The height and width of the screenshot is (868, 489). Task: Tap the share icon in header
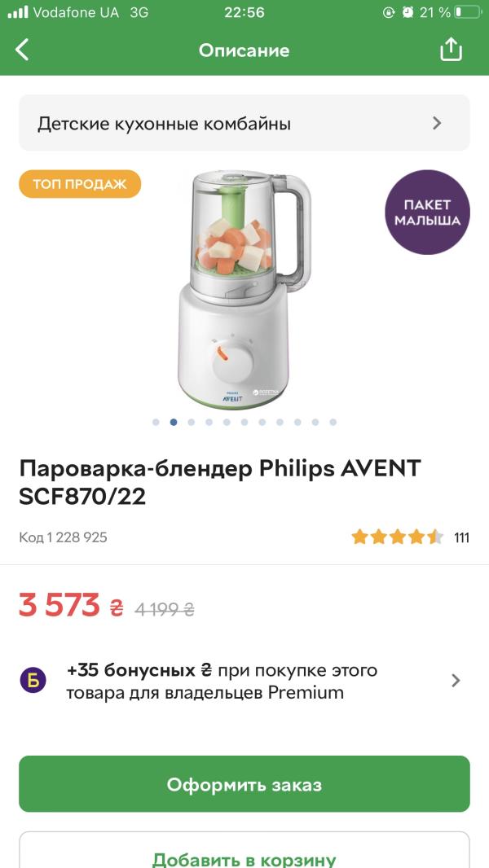click(x=451, y=50)
